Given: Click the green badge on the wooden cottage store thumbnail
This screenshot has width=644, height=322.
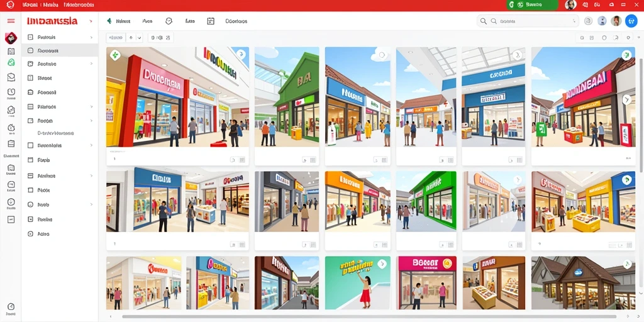Looking at the screenshot, I should pos(627,264).
